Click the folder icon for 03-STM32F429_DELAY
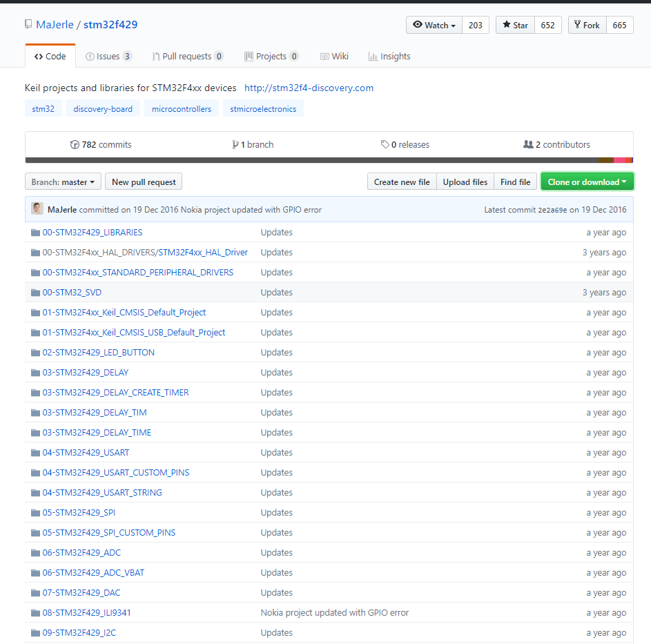The height and width of the screenshot is (644, 651). (x=35, y=373)
